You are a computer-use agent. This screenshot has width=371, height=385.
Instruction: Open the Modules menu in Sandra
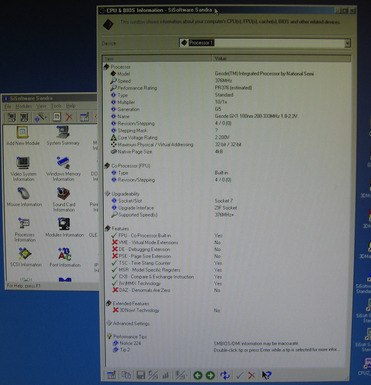(24, 106)
